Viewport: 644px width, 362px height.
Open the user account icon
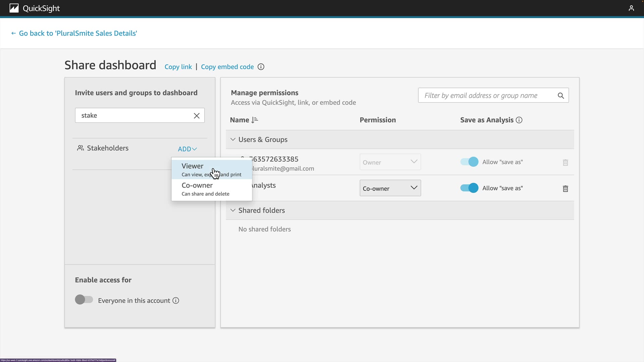(x=631, y=8)
